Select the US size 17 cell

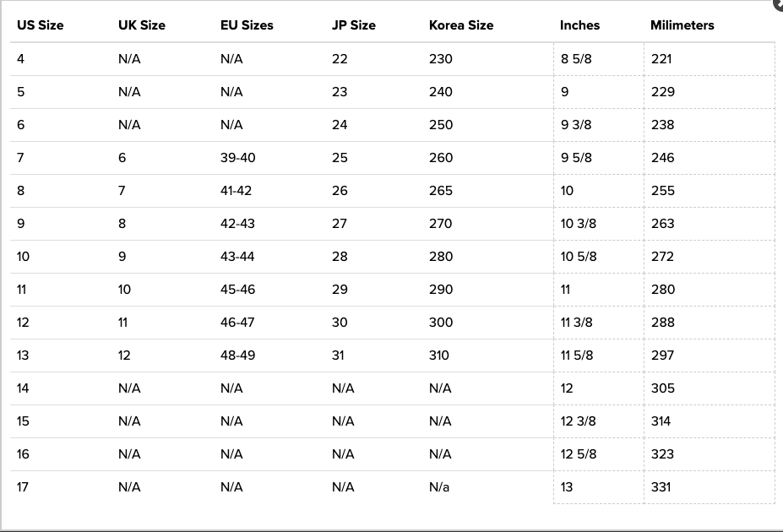23,487
